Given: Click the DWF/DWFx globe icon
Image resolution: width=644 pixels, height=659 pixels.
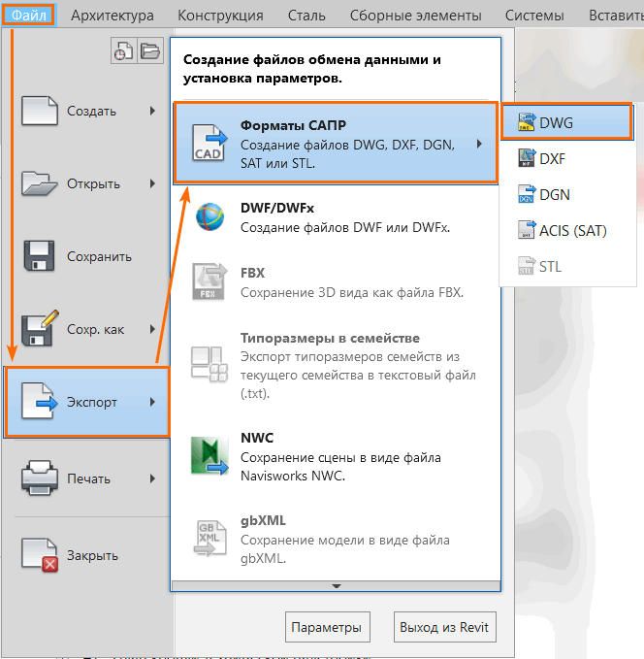Looking at the screenshot, I should pyautogui.click(x=209, y=216).
